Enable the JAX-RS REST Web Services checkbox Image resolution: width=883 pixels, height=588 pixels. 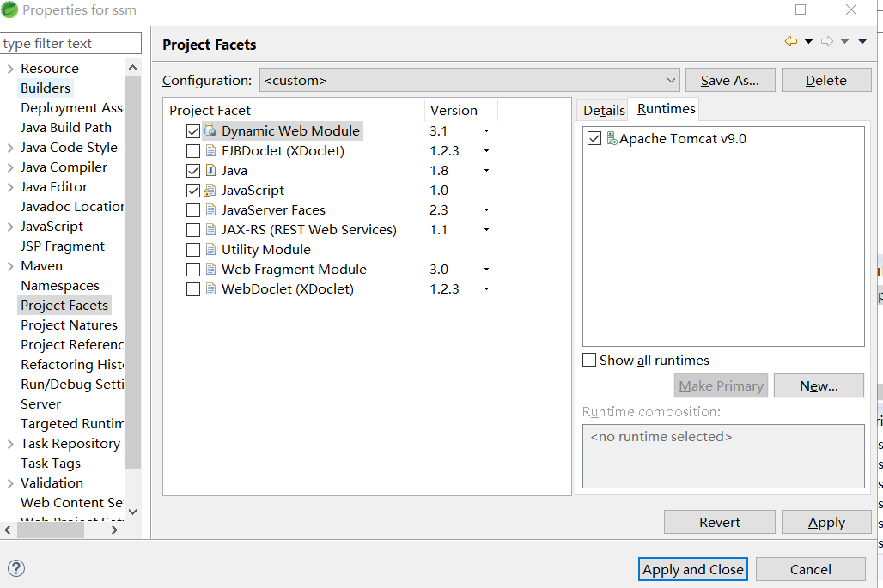193,229
